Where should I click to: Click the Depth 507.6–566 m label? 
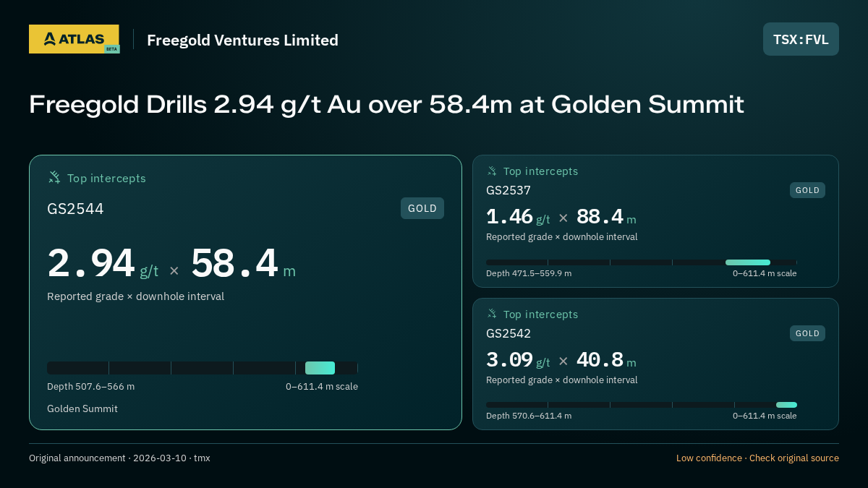[90, 387]
